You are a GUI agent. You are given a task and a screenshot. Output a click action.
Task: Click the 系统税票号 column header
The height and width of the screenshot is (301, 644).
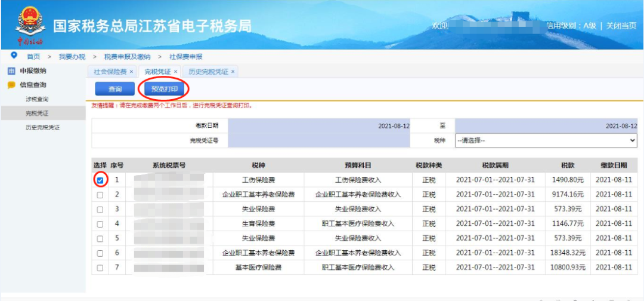coord(169,165)
